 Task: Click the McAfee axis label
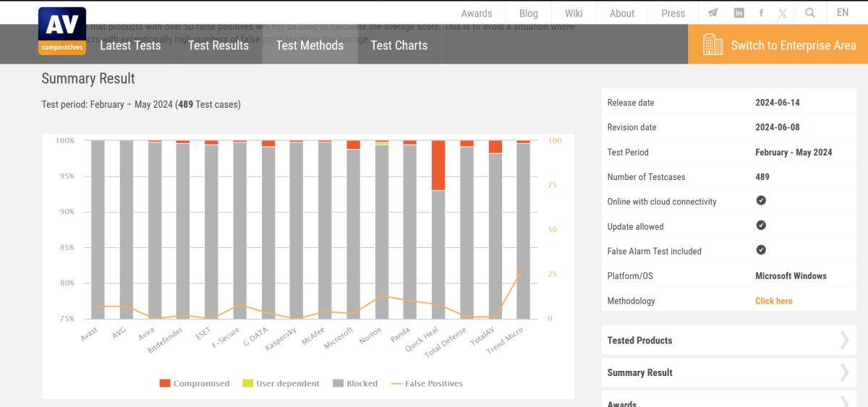[312, 337]
